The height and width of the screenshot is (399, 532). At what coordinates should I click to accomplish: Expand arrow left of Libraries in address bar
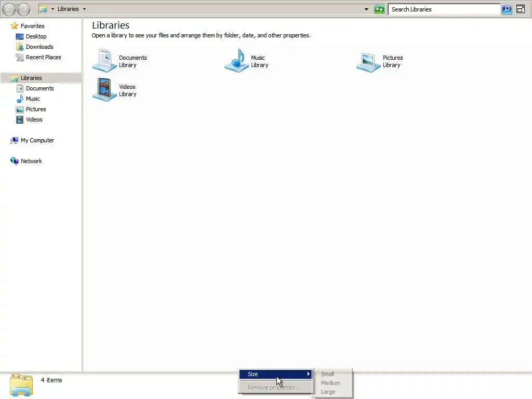click(52, 9)
